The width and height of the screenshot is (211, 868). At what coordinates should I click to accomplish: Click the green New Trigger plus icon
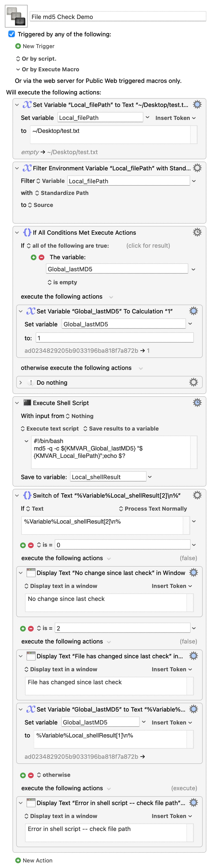pyautogui.click(x=18, y=46)
